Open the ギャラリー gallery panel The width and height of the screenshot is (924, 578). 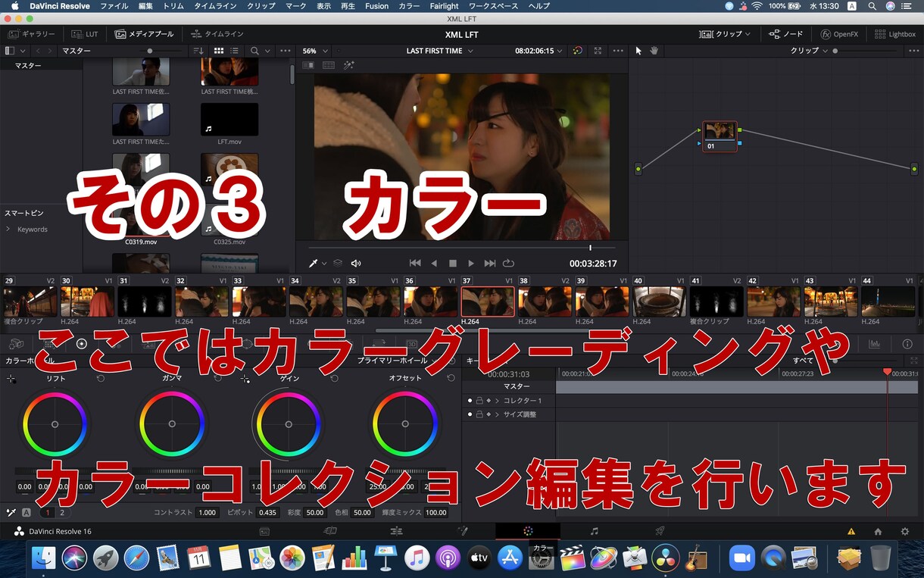point(31,34)
